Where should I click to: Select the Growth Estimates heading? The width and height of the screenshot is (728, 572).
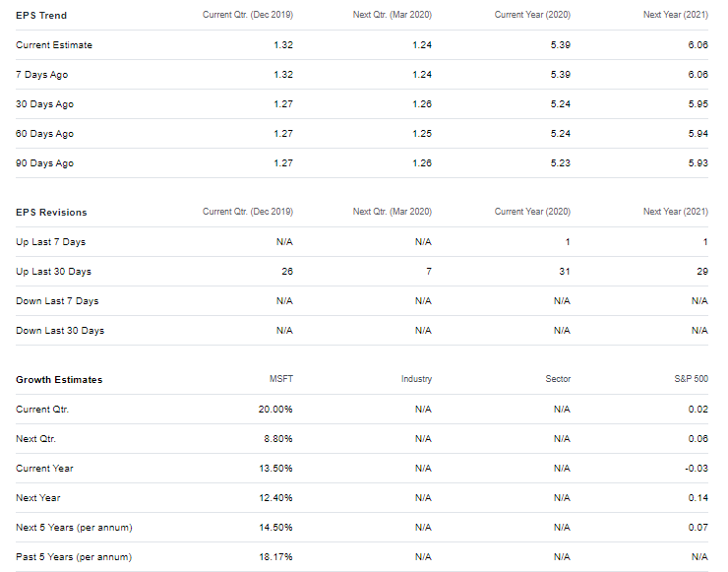pyautogui.click(x=59, y=380)
